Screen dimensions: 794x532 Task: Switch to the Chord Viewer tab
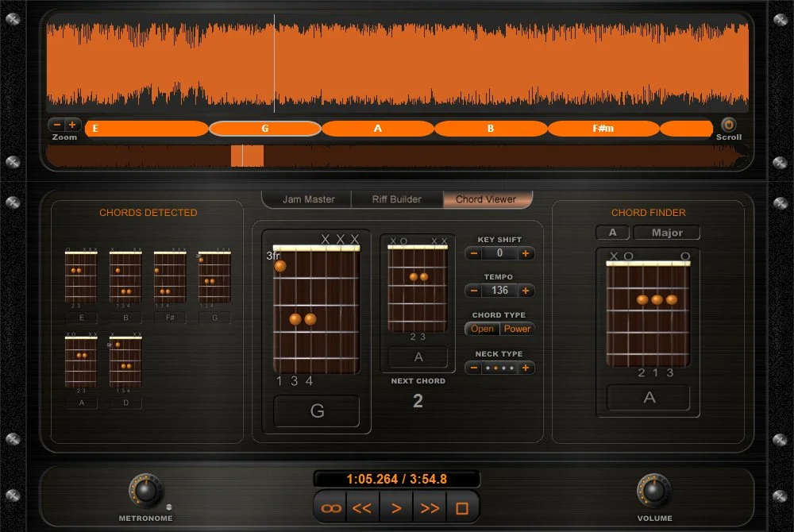(486, 199)
